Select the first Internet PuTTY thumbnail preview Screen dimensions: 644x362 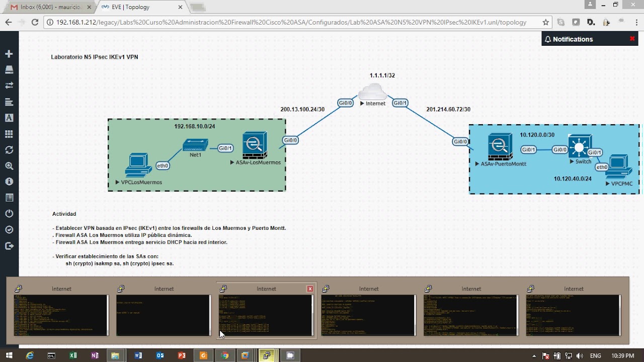[61, 315]
